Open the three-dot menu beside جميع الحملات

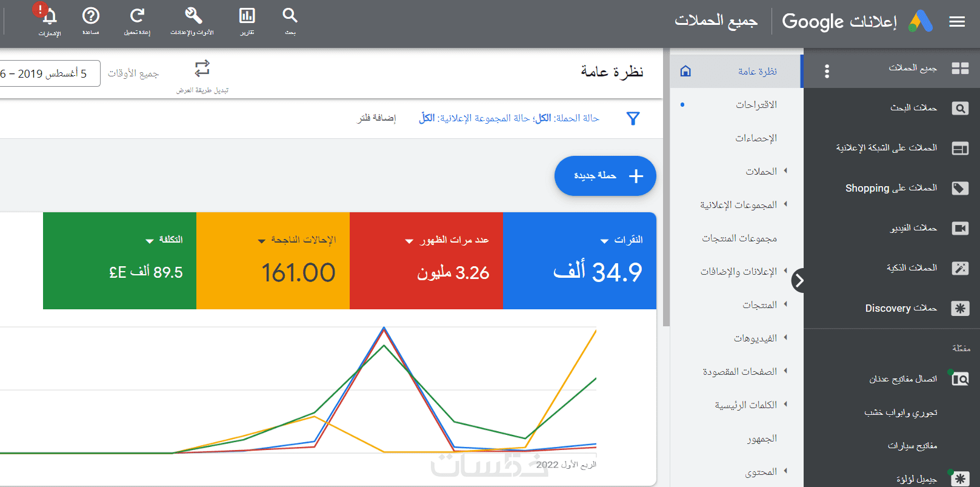827,72
